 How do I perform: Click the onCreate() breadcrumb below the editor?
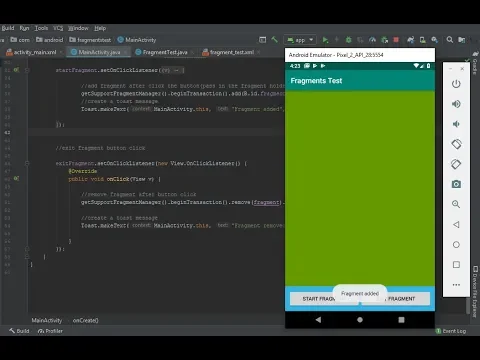tap(86, 320)
